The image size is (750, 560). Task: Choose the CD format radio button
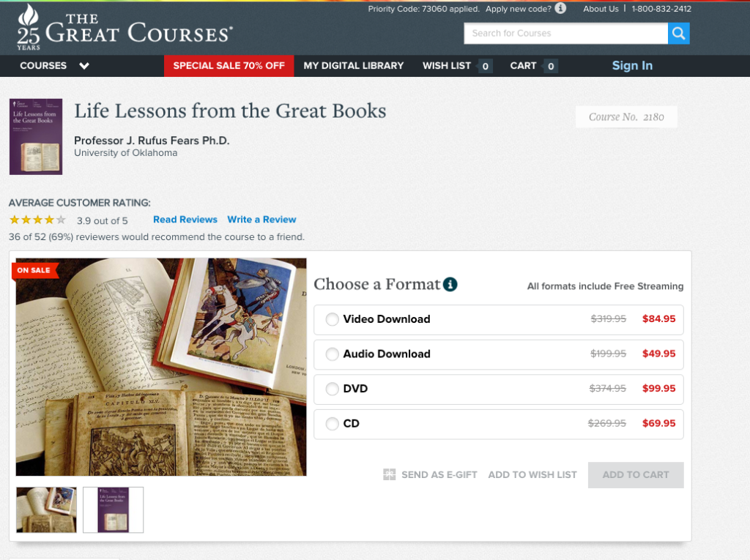332,424
